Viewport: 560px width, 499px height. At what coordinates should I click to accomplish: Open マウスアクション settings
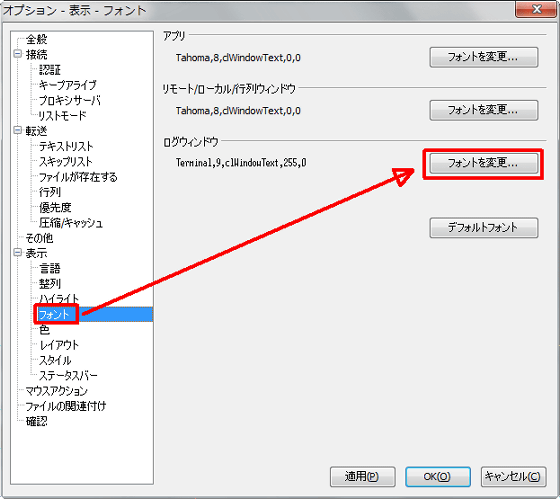(x=56, y=391)
